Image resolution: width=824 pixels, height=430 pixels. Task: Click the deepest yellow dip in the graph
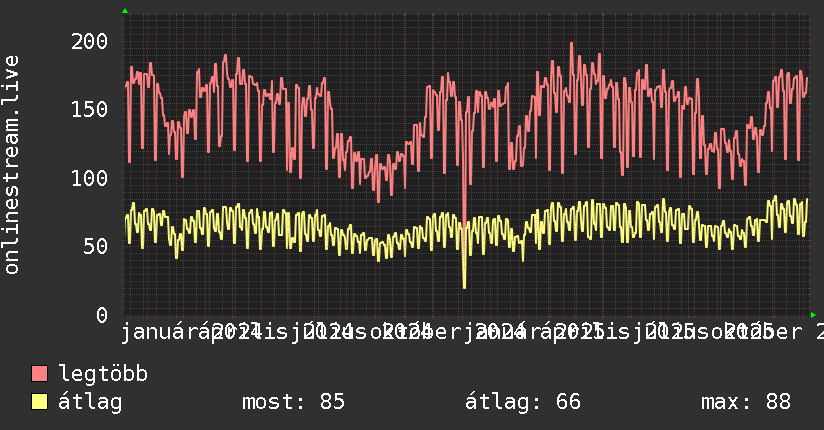(465, 286)
